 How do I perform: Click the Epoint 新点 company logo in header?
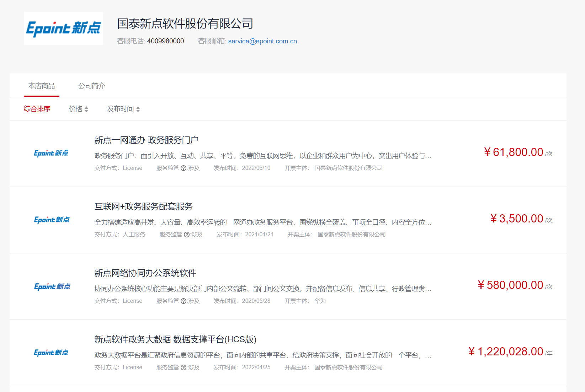[x=63, y=28]
